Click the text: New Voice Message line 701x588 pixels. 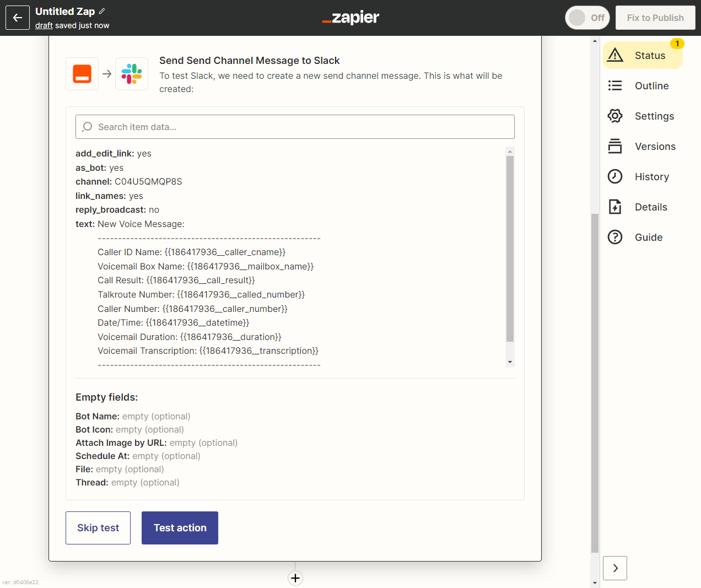click(130, 224)
